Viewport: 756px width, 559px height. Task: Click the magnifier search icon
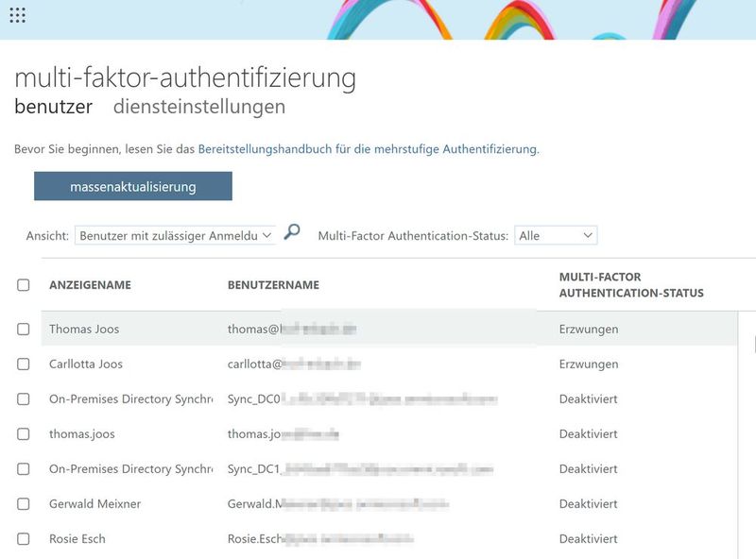292,231
